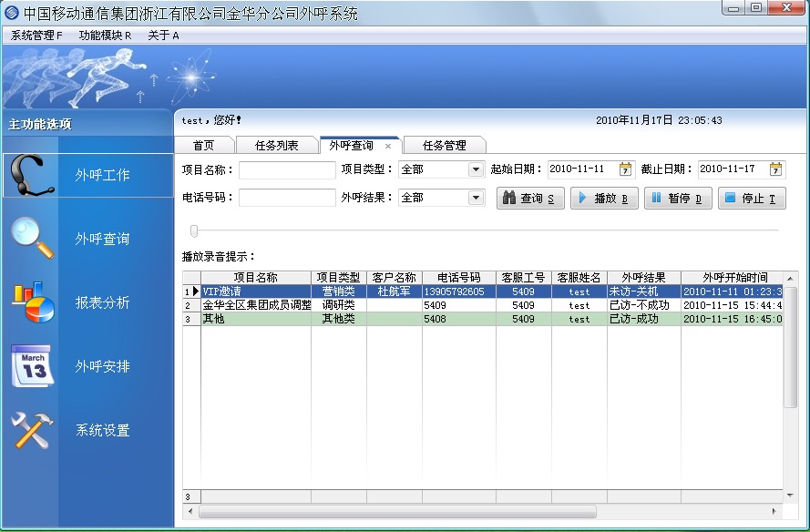Select the 金华全区集团成员调整 row cell

(x=256, y=305)
